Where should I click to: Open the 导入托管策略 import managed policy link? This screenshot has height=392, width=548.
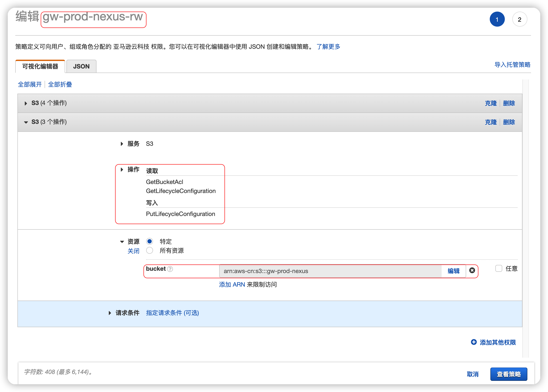pos(512,65)
